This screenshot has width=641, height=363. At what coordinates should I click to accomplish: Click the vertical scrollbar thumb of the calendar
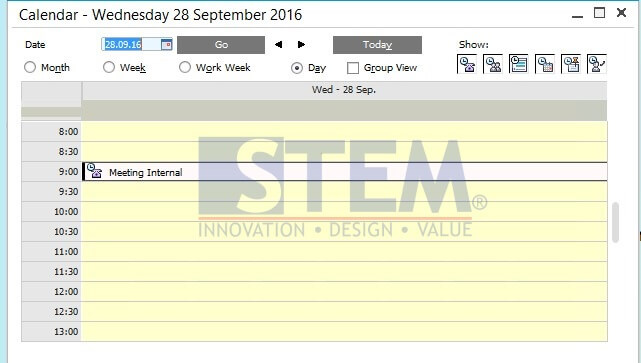pyautogui.click(x=616, y=222)
